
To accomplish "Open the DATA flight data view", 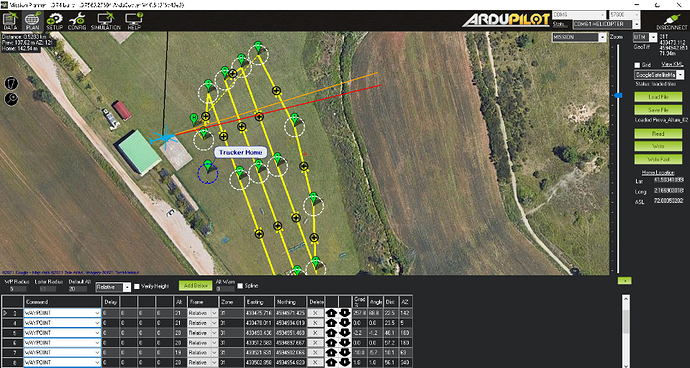I will 10,21.
